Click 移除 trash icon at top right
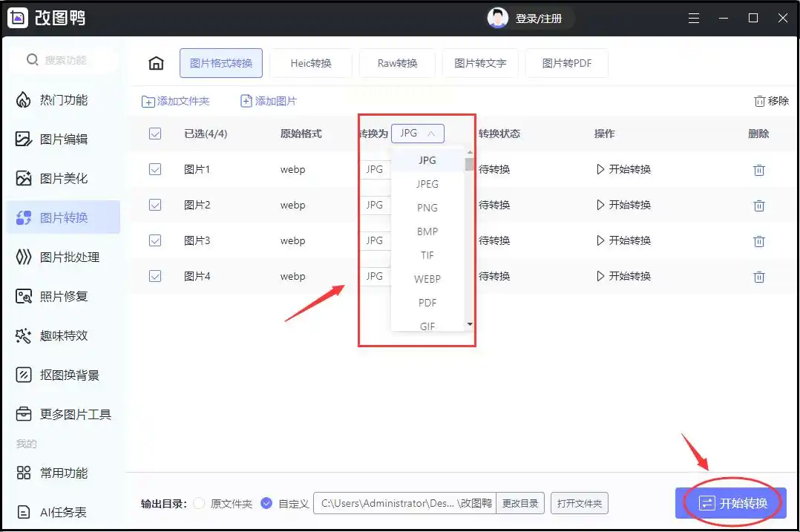 coord(759,101)
